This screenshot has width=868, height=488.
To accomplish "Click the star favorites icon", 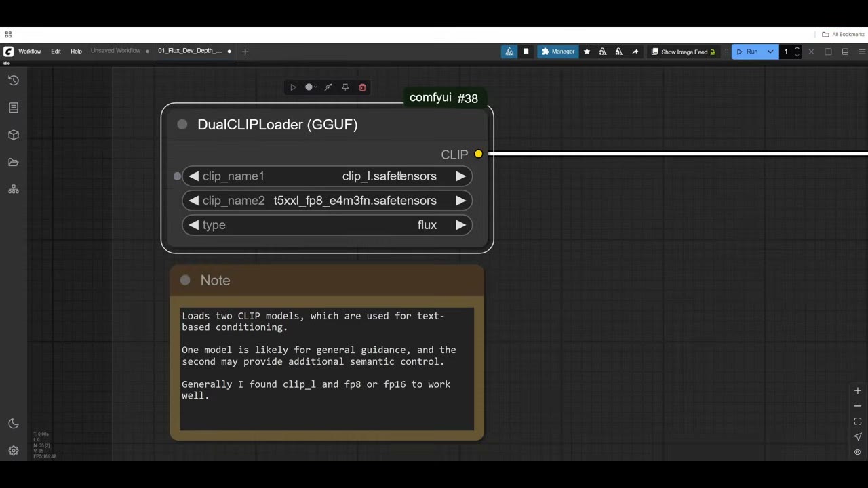I will (x=587, y=52).
